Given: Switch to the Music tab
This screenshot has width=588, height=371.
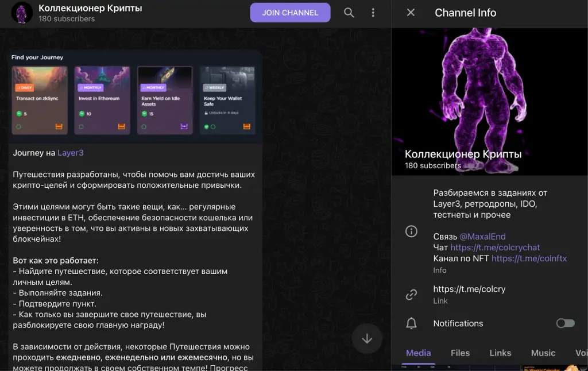Looking at the screenshot, I should 543,353.
